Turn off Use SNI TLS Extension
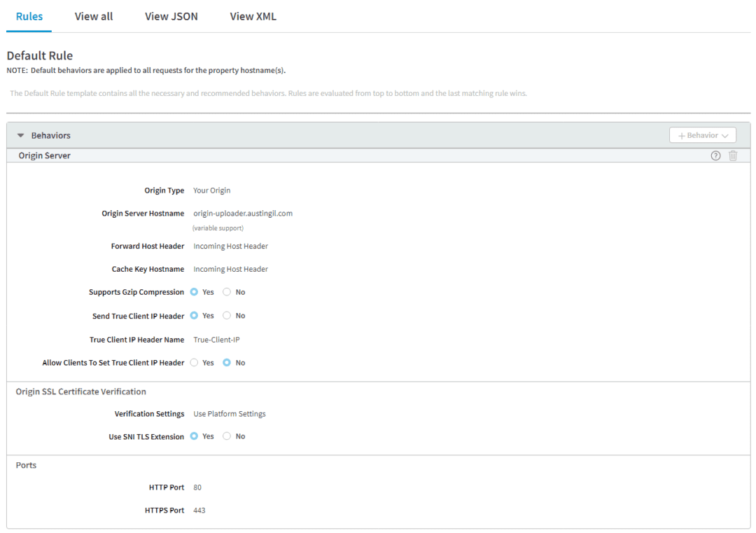Image resolution: width=756 pixels, height=533 pixels. click(x=227, y=436)
